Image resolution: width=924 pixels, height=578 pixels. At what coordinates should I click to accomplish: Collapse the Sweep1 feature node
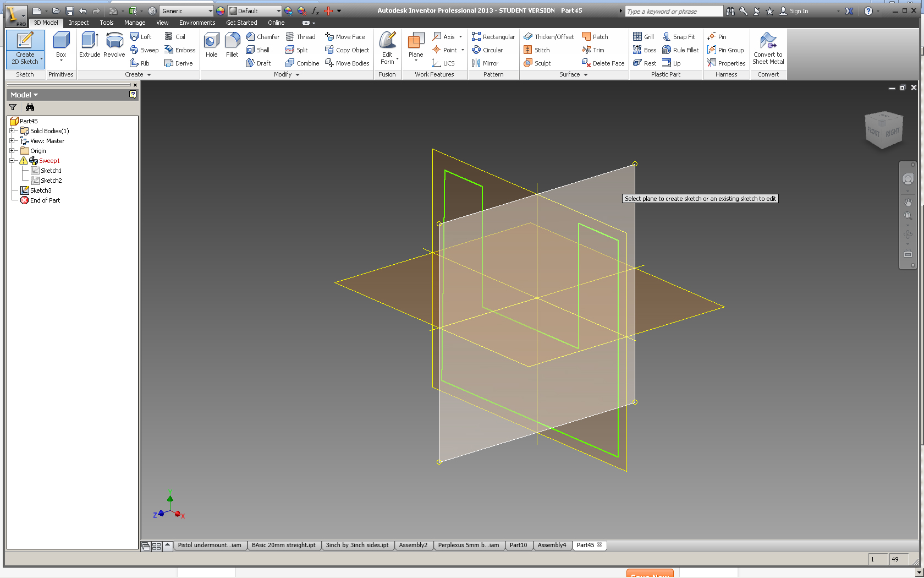(12, 161)
